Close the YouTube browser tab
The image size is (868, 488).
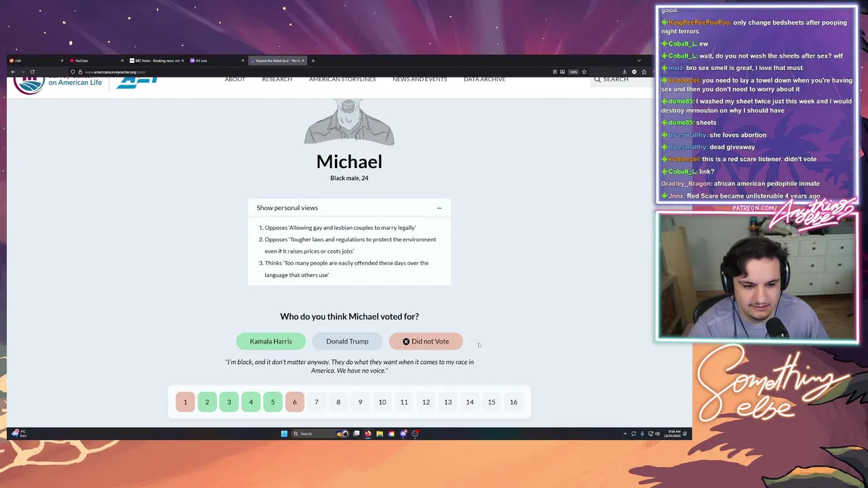coord(122,60)
